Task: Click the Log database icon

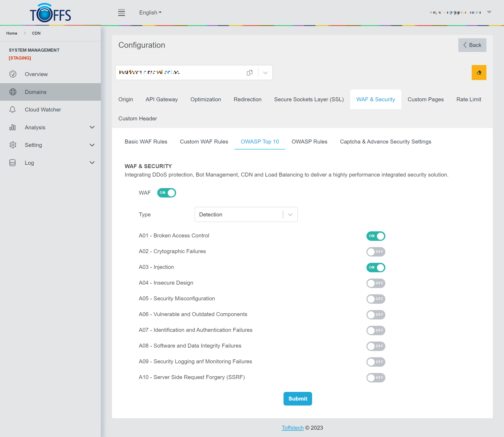Action: click(x=13, y=163)
